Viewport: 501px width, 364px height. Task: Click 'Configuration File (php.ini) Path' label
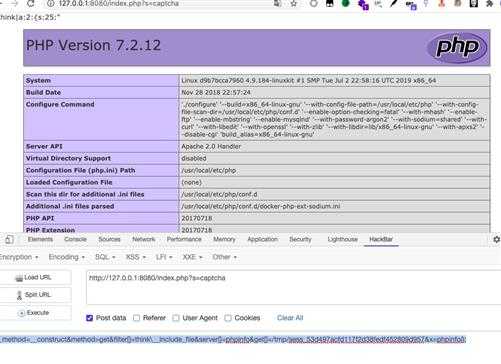[x=80, y=170]
